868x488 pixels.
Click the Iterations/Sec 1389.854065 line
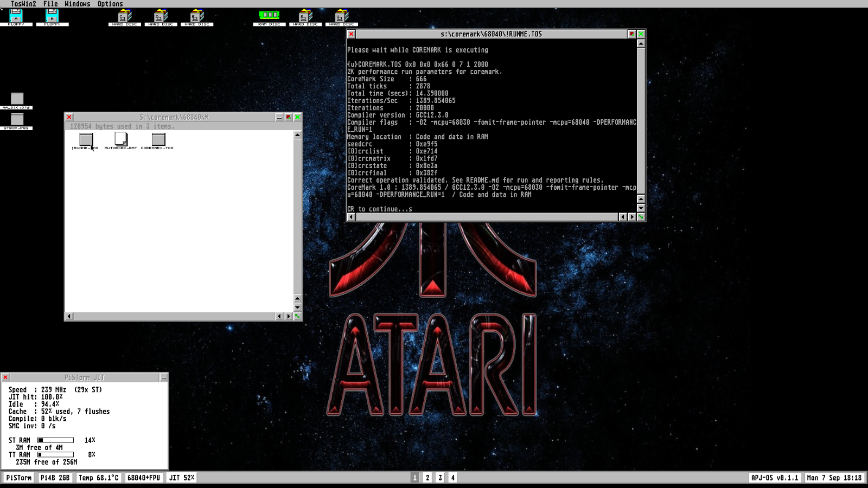pyautogui.click(x=401, y=100)
